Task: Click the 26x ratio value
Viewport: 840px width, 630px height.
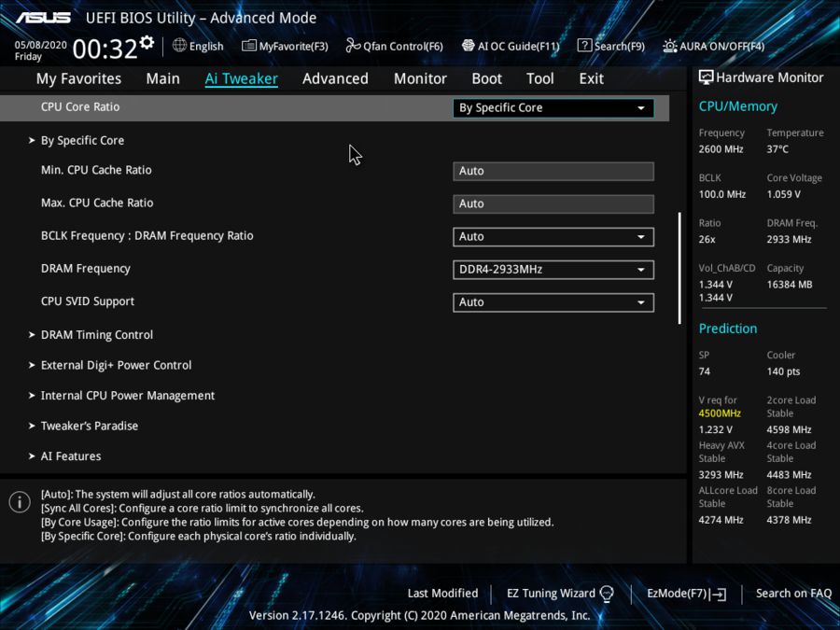Action: coord(707,240)
